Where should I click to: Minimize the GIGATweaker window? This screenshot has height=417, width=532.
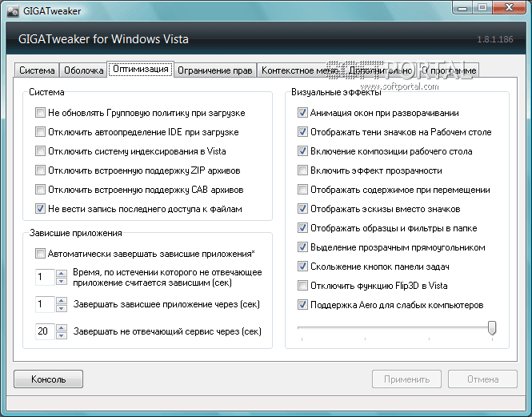pos(462,8)
